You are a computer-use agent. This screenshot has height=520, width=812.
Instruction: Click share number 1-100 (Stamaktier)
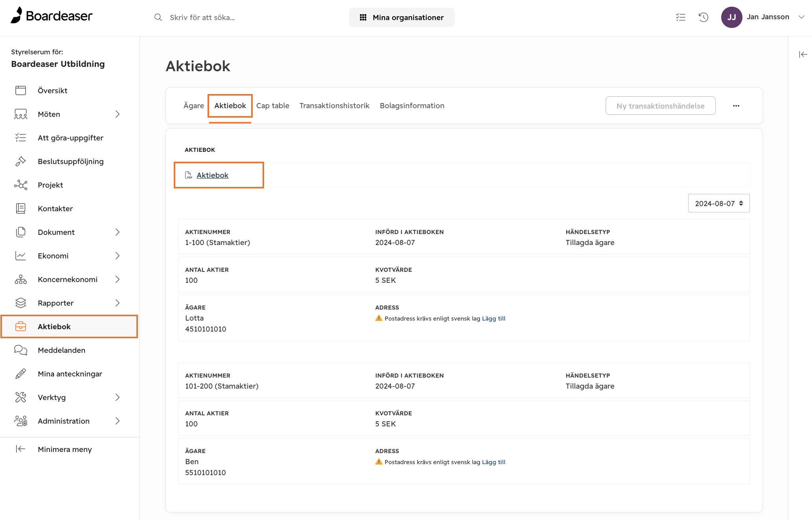point(218,242)
